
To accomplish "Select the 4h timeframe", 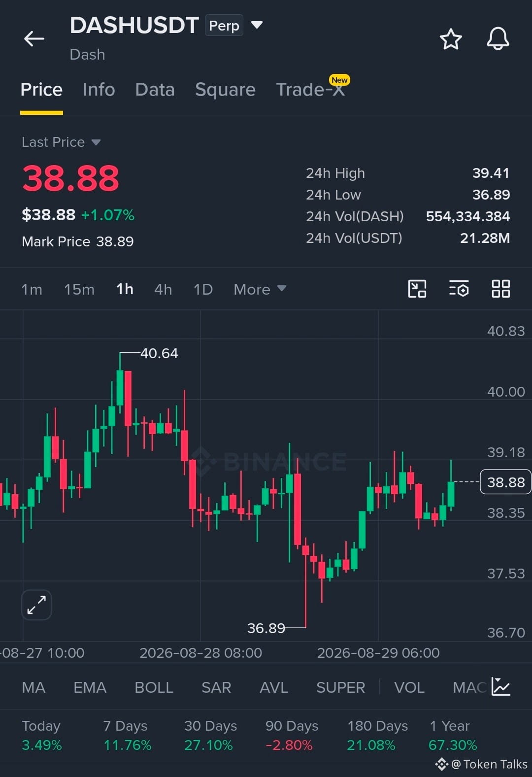I will (x=163, y=289).
